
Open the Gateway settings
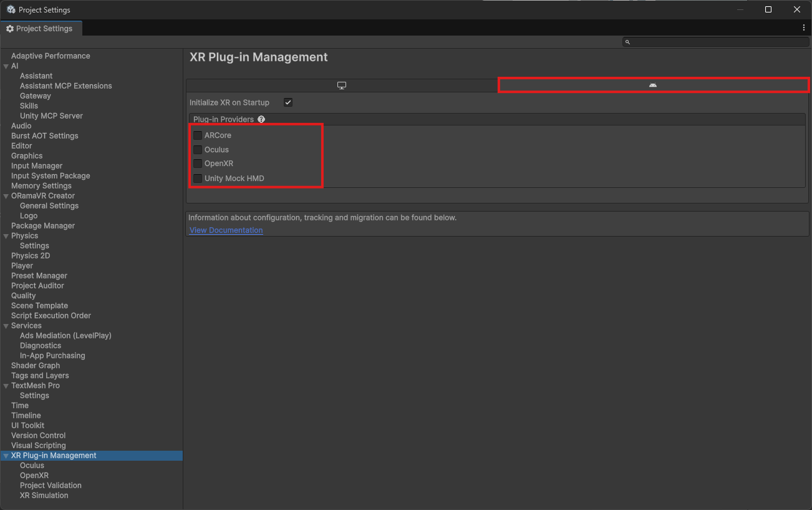pos(36,96)
